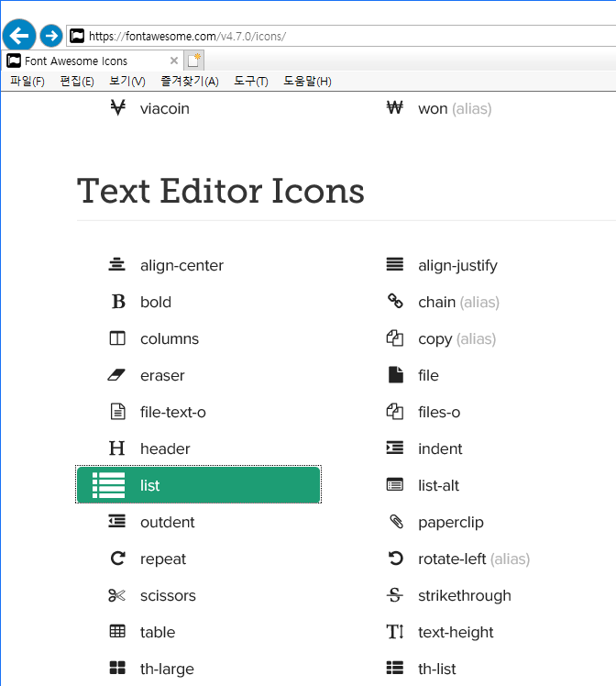This screenshot has width=616, height=686.
Task: Open the viacoin text link
Action: [x=165, y=108]
